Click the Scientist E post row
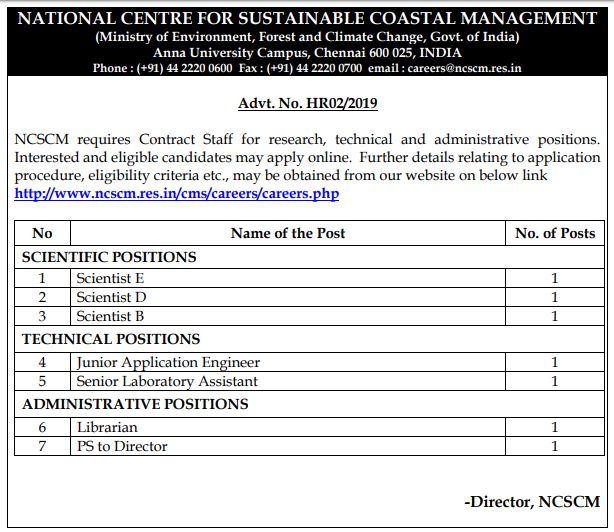The image size is (614, 532). click(309, 278)
